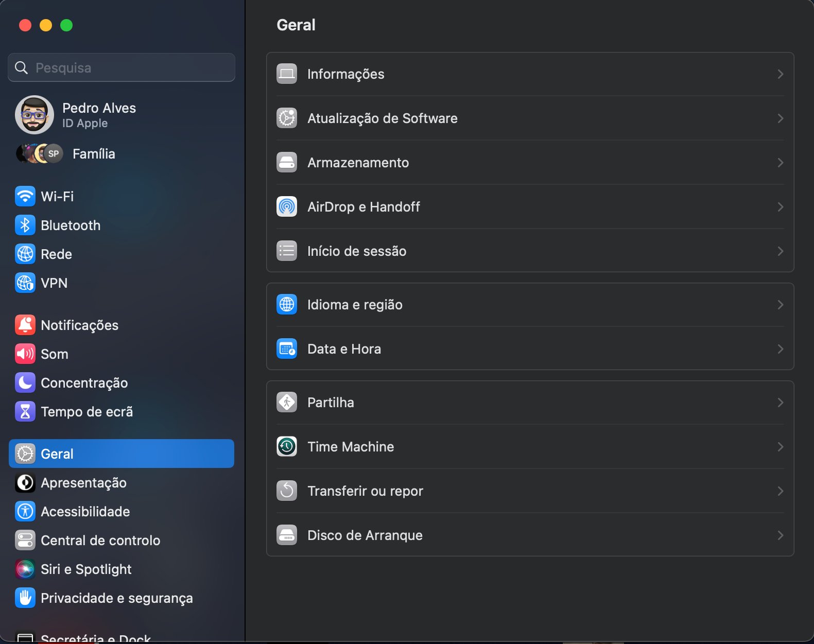The width and height of the screenshot is (814, 644).
Task: Click the Notificações bell icon
Action: (25, 325)
